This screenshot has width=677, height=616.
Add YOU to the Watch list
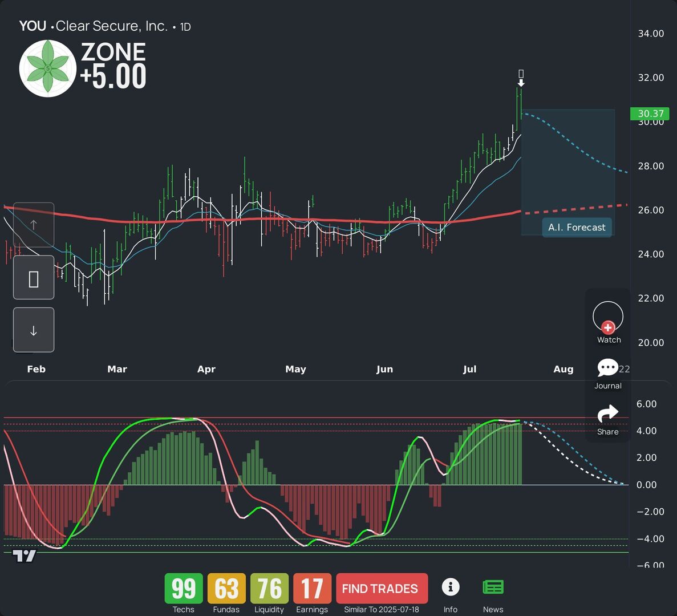click(608, 322)
